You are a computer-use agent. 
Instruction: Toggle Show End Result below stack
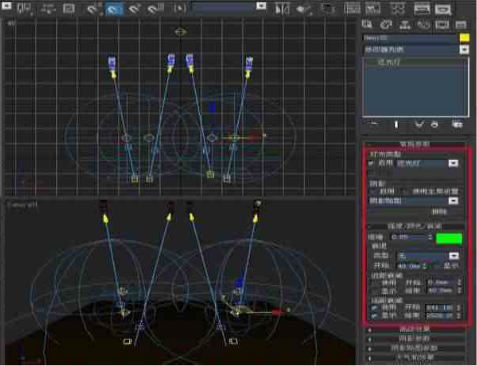[396, 124]
